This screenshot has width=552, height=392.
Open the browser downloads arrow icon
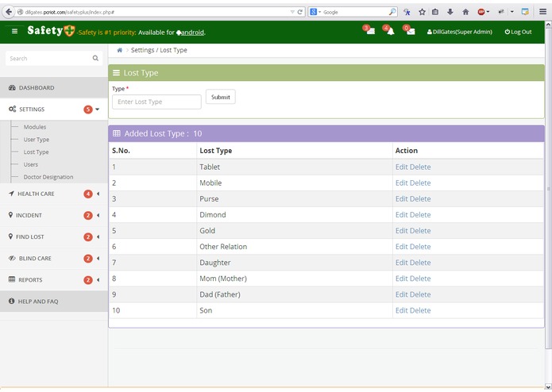click(450, 12)
